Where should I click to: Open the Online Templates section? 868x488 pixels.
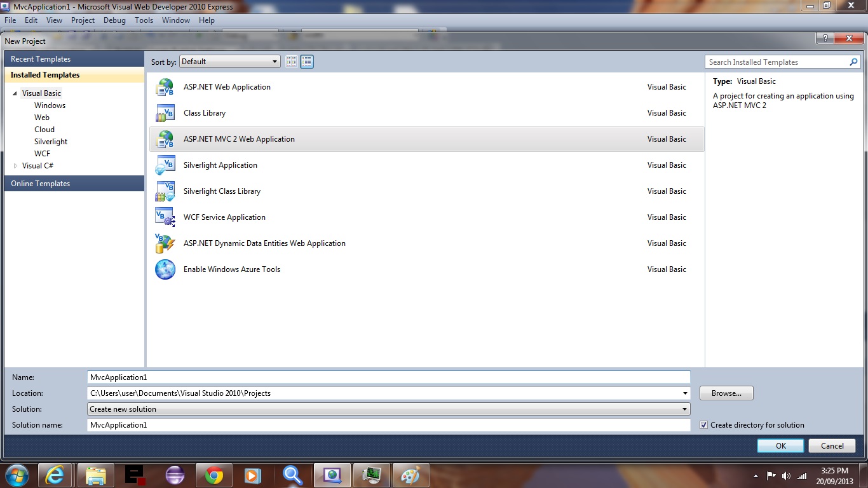pyautogui.click(x=74, y=184)
